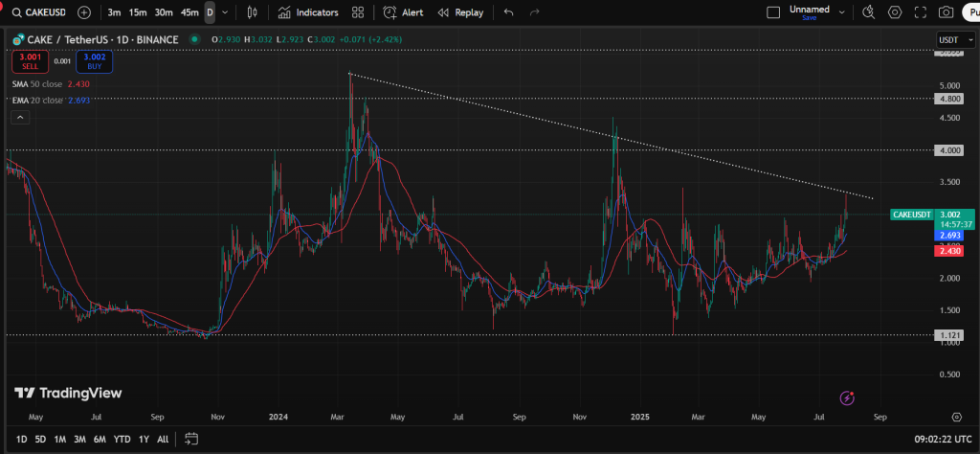Expand the timeframe interval dropdown arrow
Viewport: 980px width, 454px height.
pos(225,12)
